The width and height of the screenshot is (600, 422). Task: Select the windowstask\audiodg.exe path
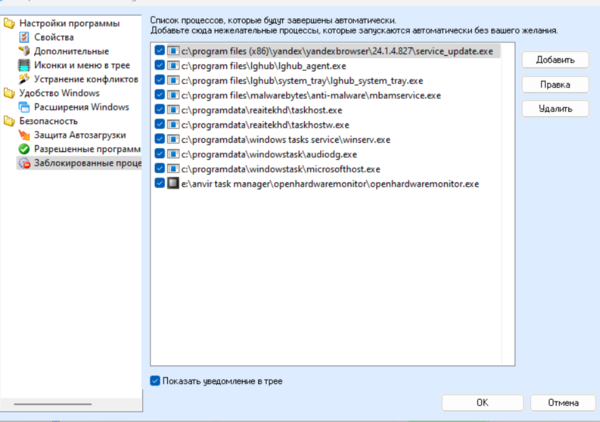(269, 154)
